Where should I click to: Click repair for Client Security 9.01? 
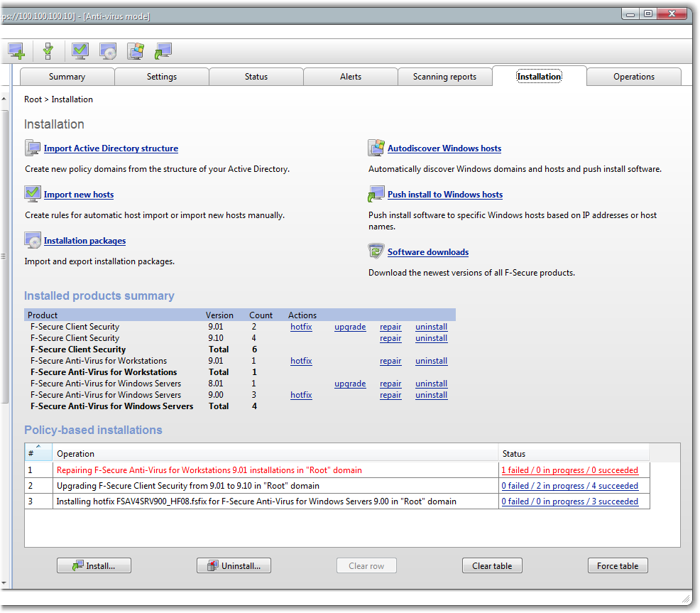[390, 327]
